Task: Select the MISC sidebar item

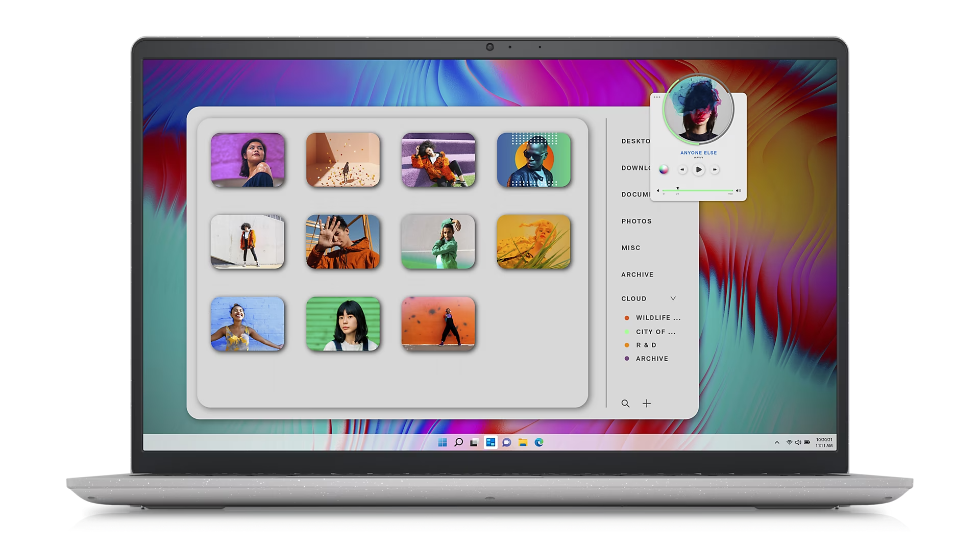Action: [x=631, y=247]
